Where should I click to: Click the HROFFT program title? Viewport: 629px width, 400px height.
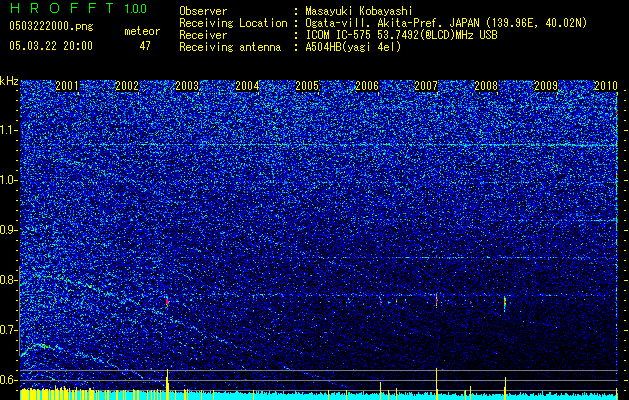point(62,8)
